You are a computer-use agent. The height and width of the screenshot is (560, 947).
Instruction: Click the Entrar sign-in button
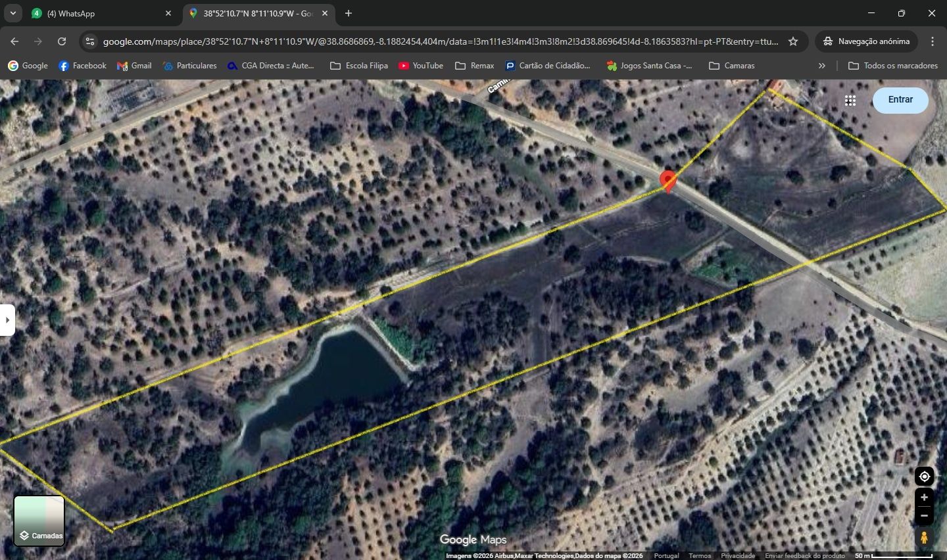point(900,100)
